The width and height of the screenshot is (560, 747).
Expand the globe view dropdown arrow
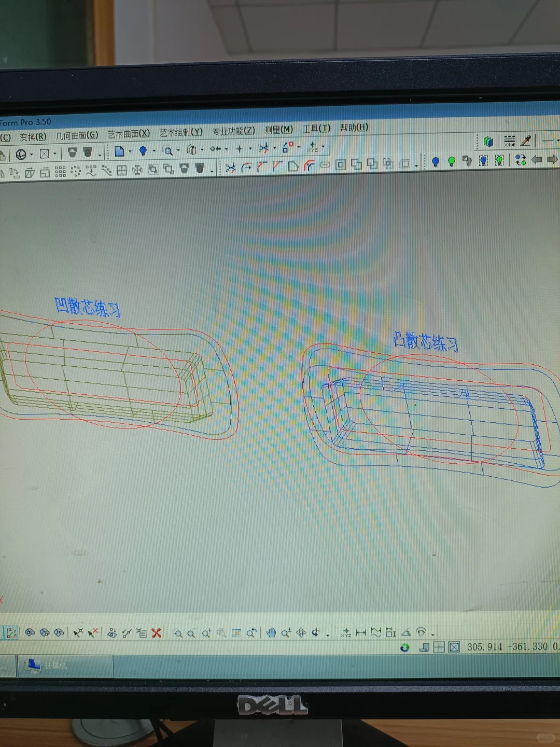pyautogui.click(x=32, y=155)
